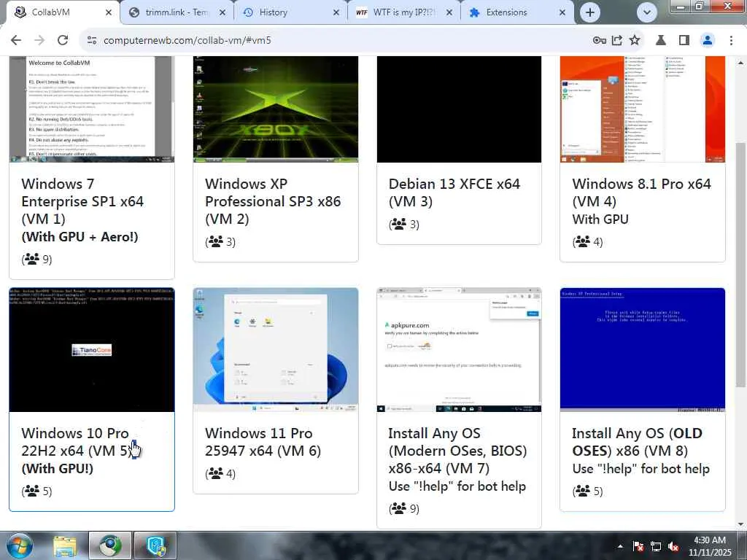Click the page vertical scrollbar thumb

pyautogui.click(x=740, y=264)
